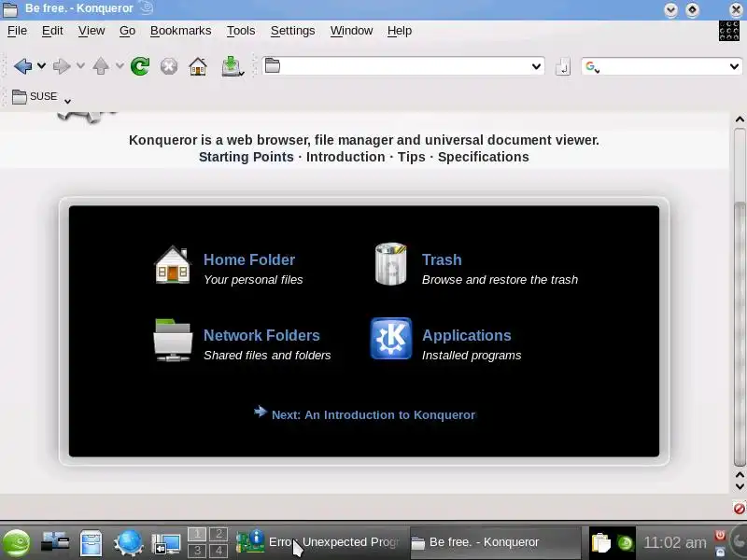The width and height of the screenshot is (747, 560).
Task: Open the Home Folder link
Action: (249, 259)
